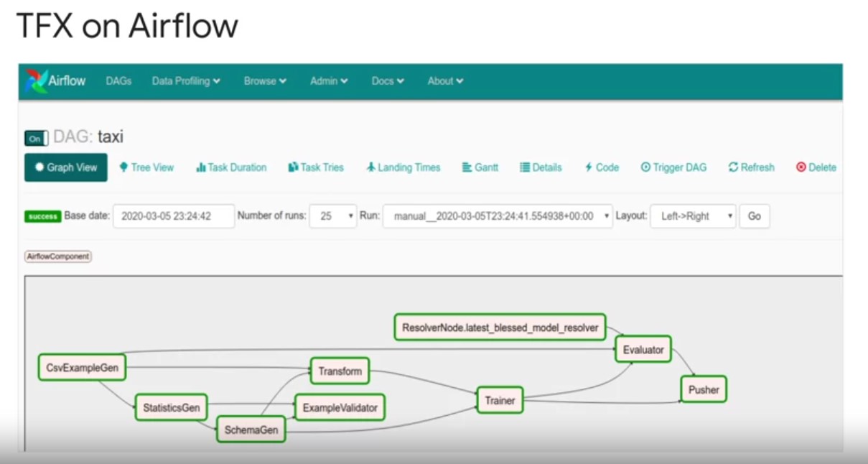868x464 pixels.
Task: Open the Task Tries view
Action: [293, 167]
